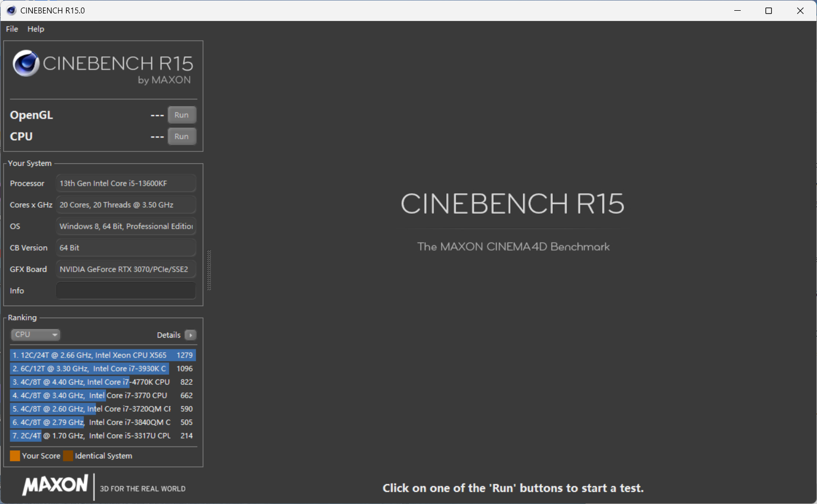Open the File menu
This screenshot has height=504, width=817.
click(x=11, y=29)
